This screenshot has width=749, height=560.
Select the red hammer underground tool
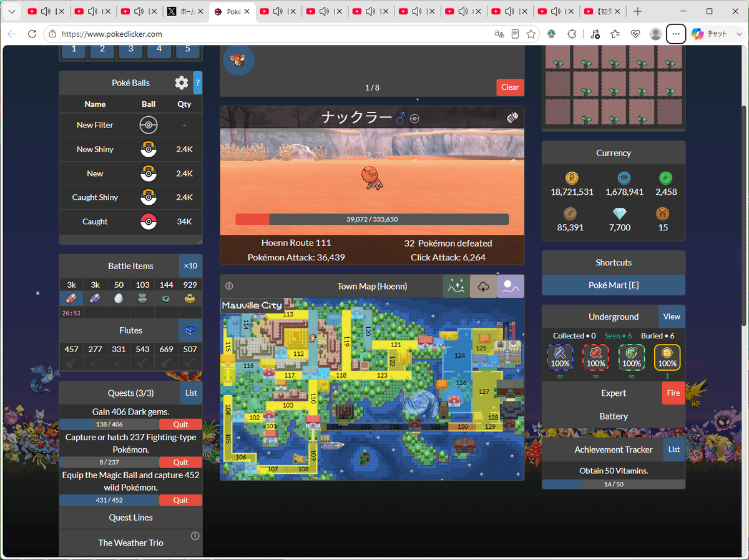[595, 358]
